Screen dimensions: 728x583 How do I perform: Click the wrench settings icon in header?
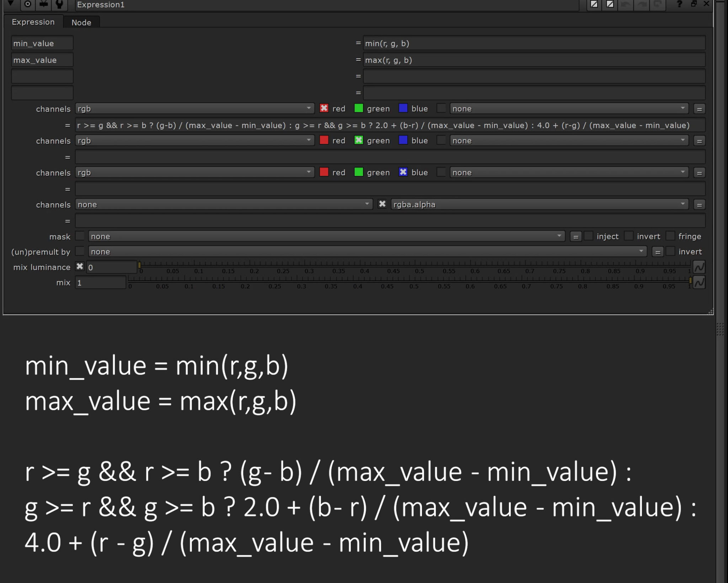point(59,4)
